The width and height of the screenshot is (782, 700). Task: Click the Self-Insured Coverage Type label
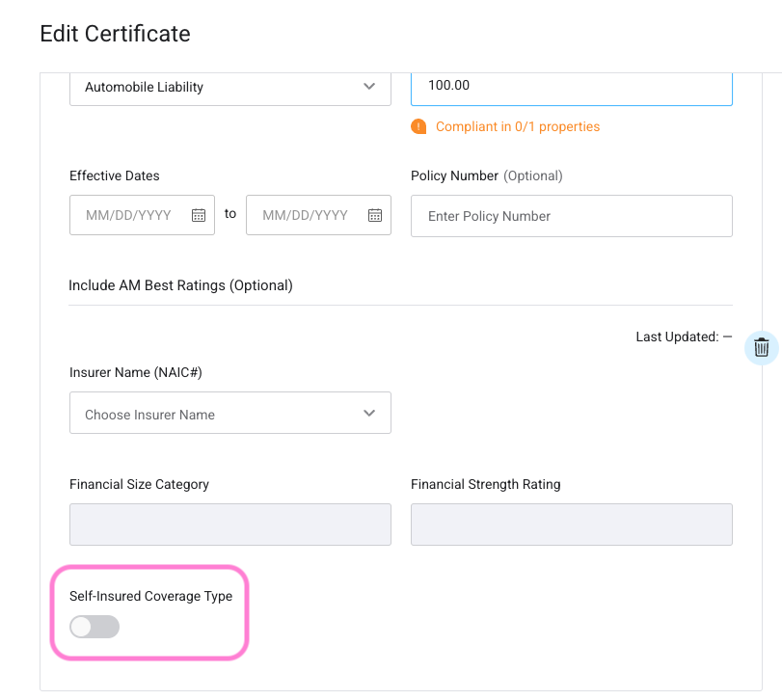click(x=150, y=596)
